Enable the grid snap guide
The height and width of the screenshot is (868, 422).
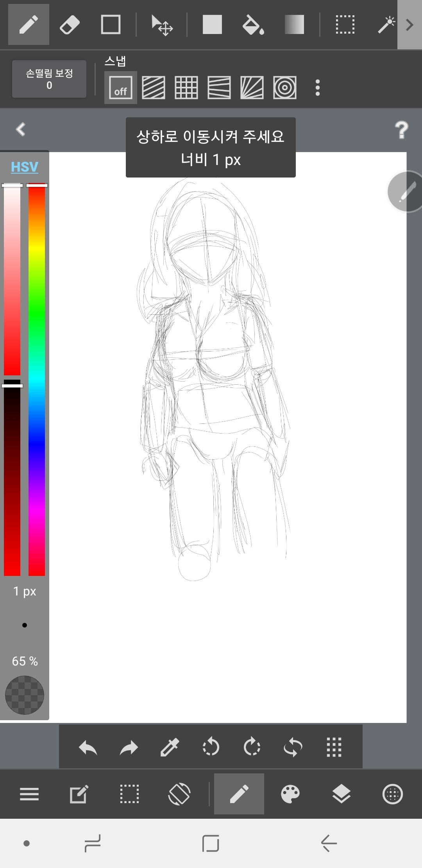186,88
